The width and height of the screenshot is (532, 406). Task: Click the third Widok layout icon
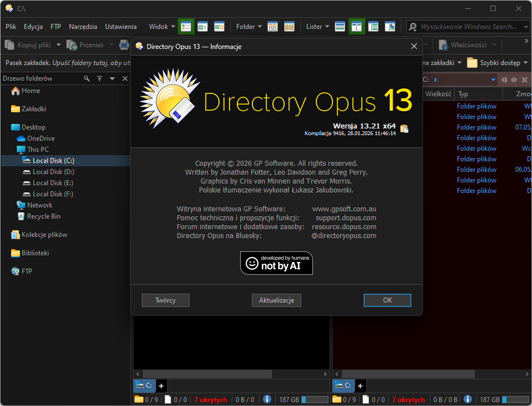pyautogui.click(x=219, y=27)
